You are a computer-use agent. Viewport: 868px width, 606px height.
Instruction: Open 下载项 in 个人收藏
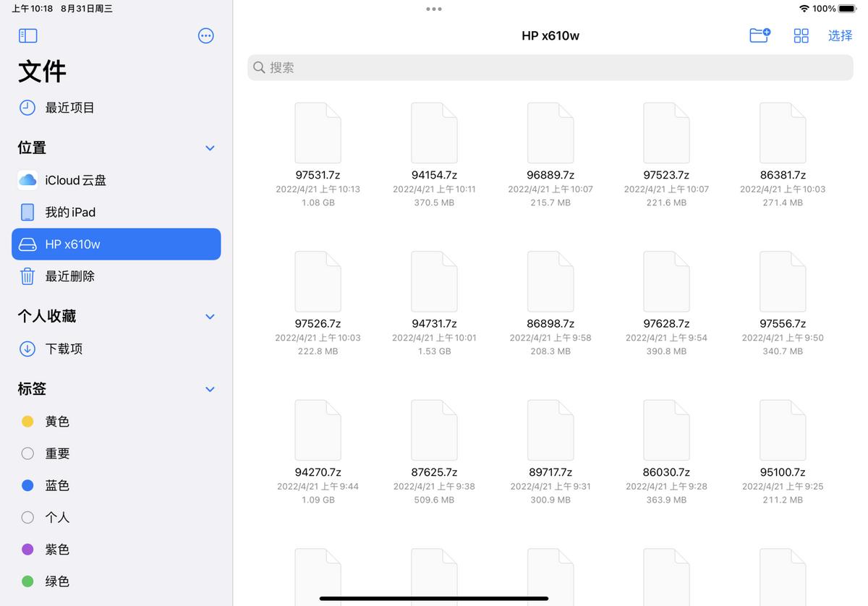pyautogui.click(x=69, y=349)
